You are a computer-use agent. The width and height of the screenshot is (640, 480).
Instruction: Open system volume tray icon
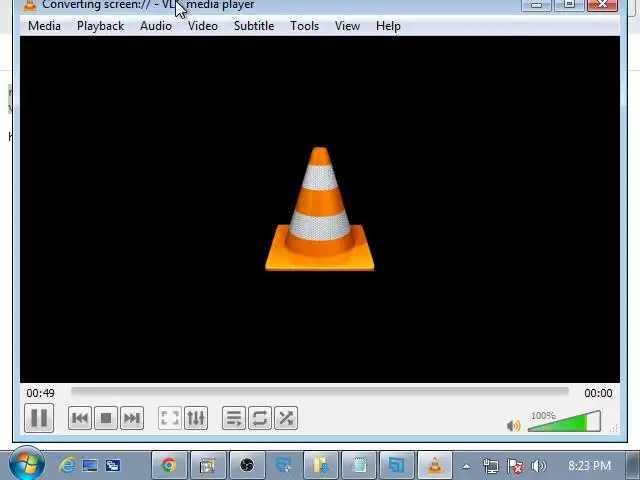539,466
